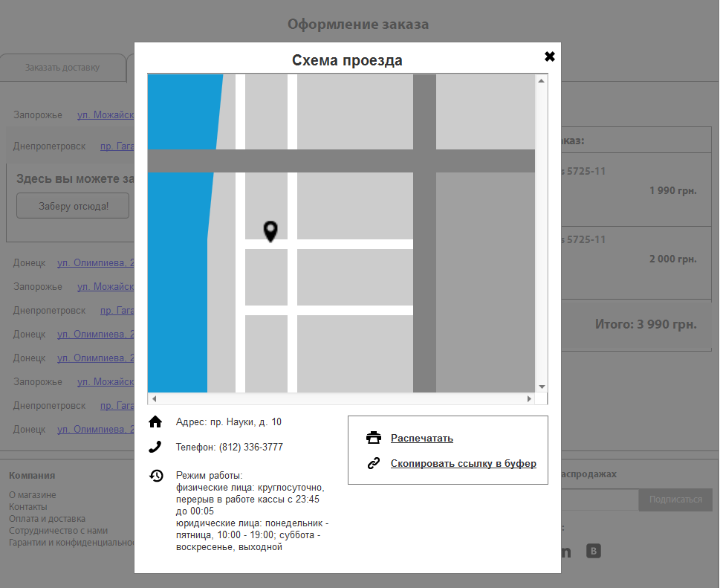Click map scrollbar down arrow
Viewport: 720px width, 588px height.
click(542, 387)
